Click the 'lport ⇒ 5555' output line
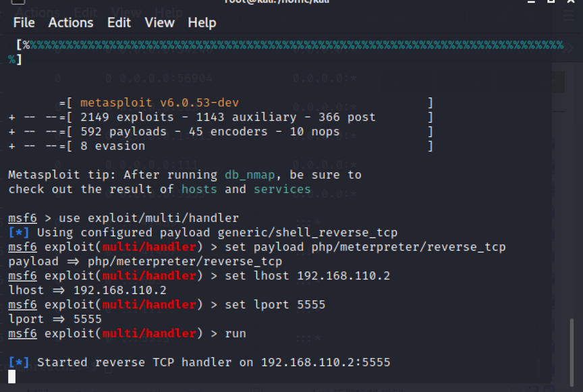Viewport: 583px width, 392px height. (x=55, y=320)
